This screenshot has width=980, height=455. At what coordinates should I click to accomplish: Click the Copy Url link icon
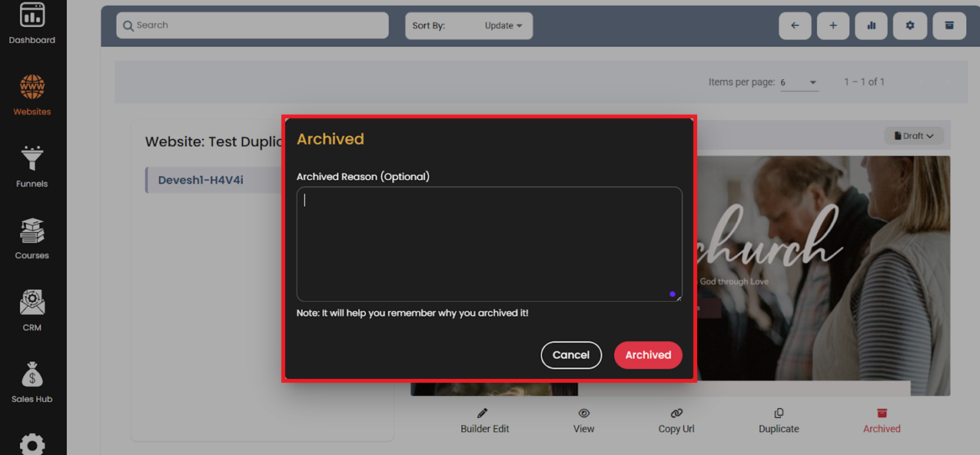click(x=676, y=413)
